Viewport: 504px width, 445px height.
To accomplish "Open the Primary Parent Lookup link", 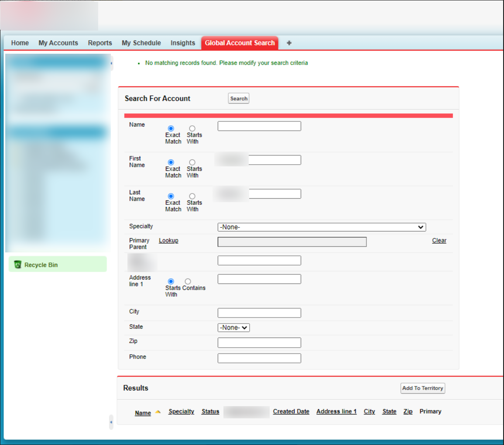I will 168,241.
